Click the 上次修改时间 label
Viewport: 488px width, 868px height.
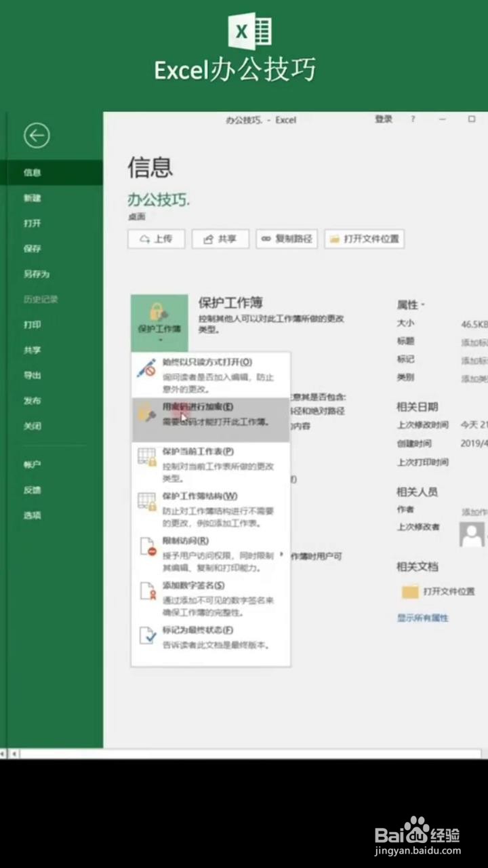(x=423, y=425)
